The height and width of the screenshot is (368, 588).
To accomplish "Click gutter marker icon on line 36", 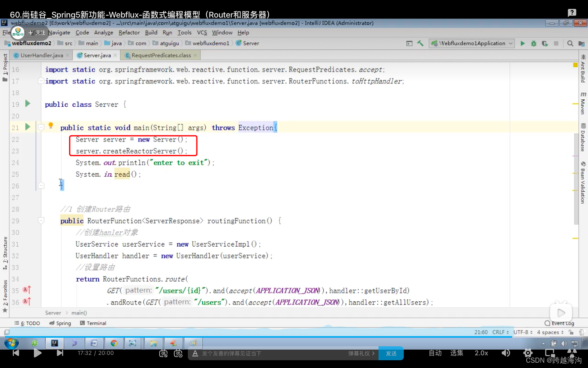I will point(27,301).
